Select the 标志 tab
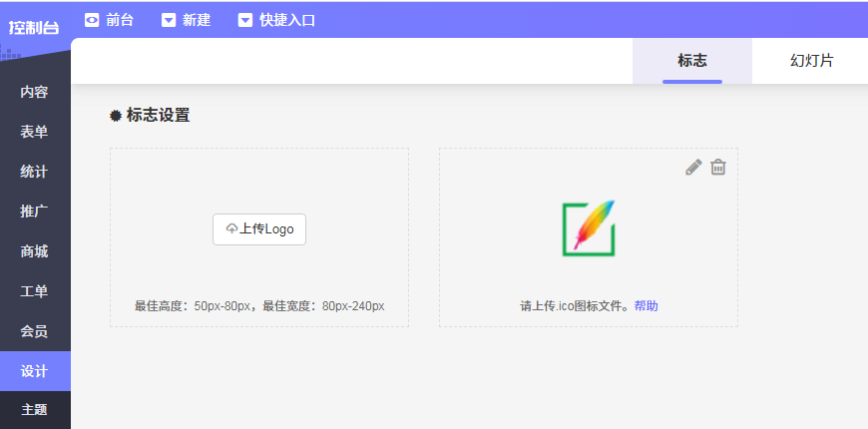 click(x=692, y=61)
